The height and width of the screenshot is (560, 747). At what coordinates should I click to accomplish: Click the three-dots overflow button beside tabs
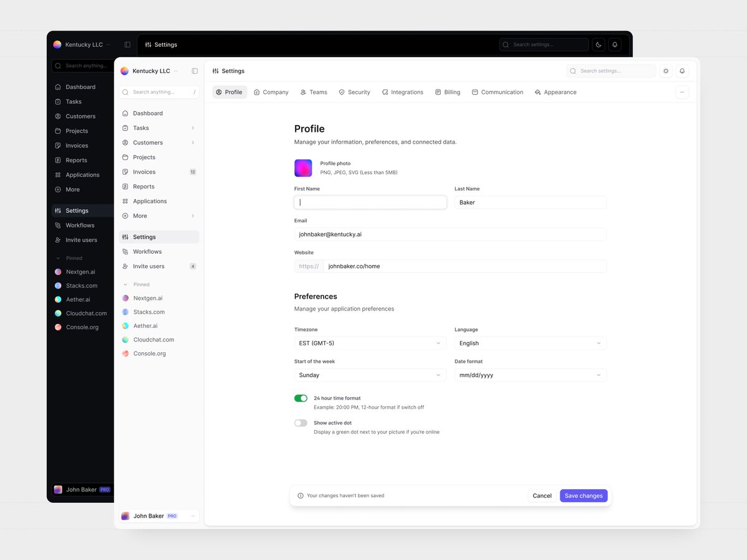[x=682, y=92]
